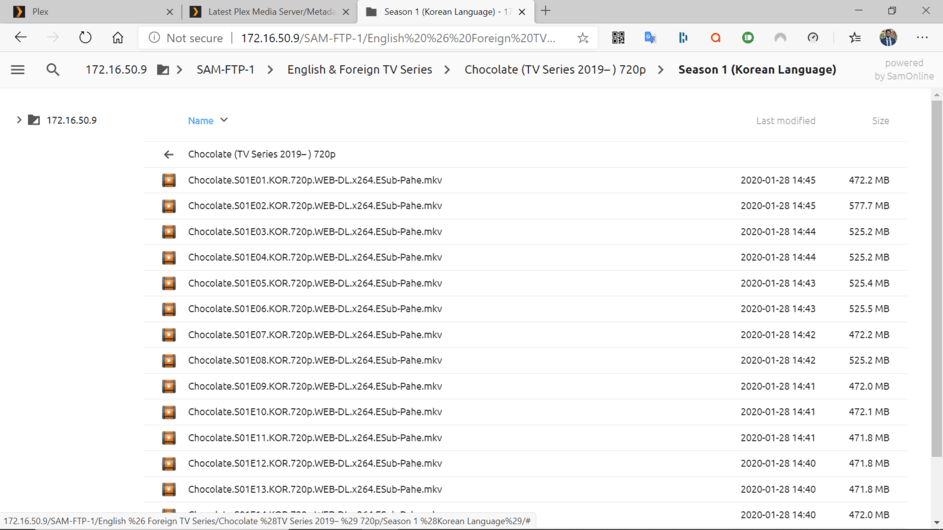Open browser settings and more menu
This screenshot has width=943, height=530.
pyautogui.click(x=922, y=37)
